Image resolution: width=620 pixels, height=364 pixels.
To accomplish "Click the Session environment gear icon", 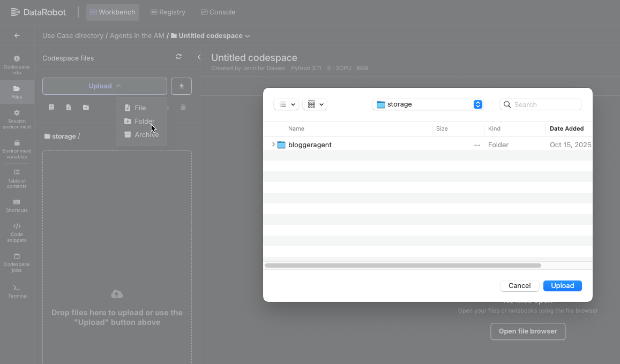I will pyautogui.click(x=17, y=113).
